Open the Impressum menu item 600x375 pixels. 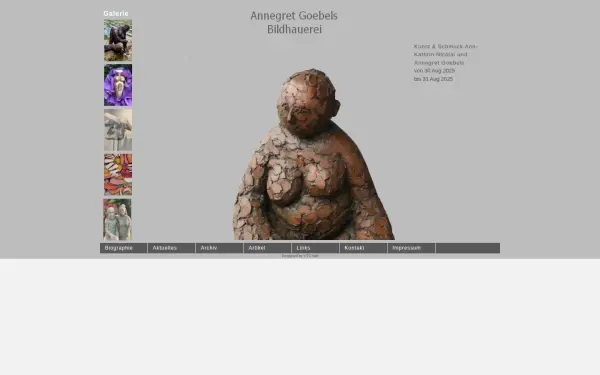pos(411,248)
